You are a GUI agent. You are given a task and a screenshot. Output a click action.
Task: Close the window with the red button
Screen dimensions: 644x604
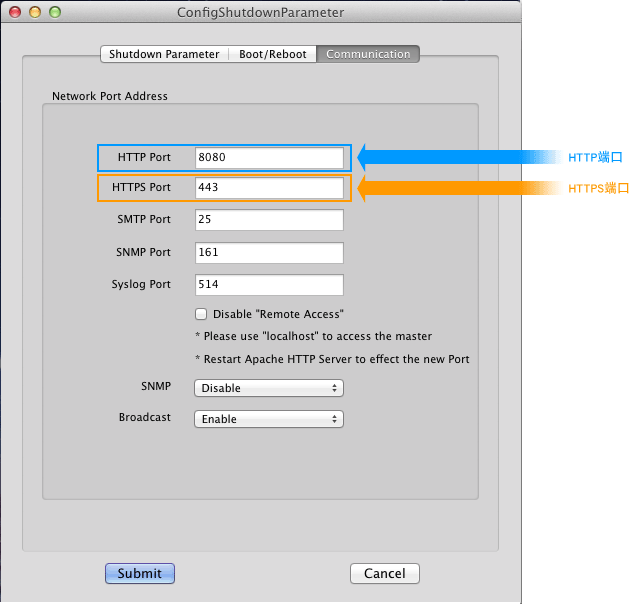(15, 13)
